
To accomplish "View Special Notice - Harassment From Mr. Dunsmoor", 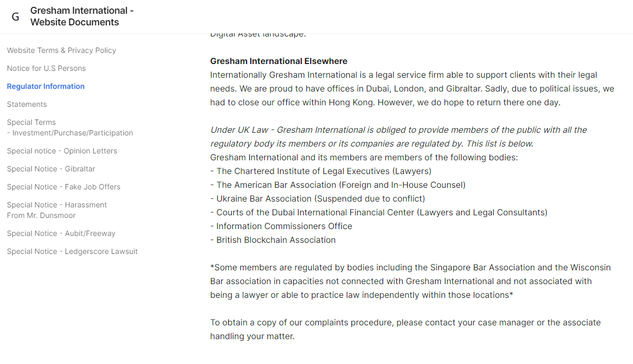I will pos(57,210).
